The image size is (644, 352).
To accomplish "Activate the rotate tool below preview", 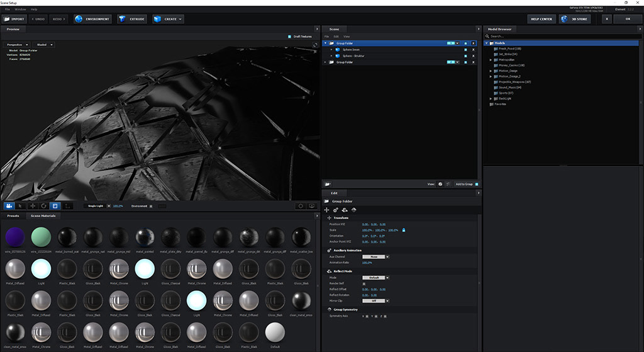I will coord(43,206).
